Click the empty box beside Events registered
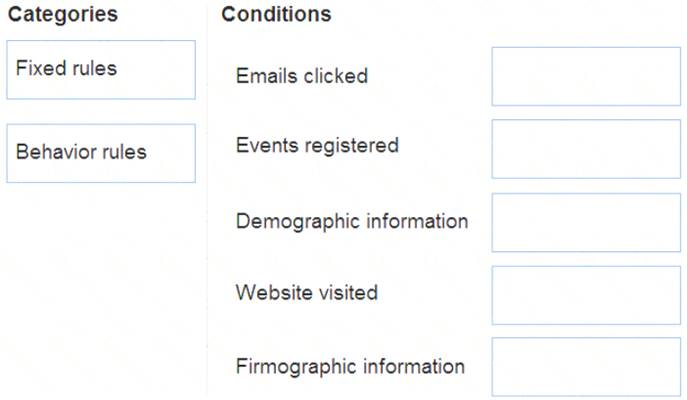Image resolution: width=687 pixels, height=400 pixels. [586, 149]
